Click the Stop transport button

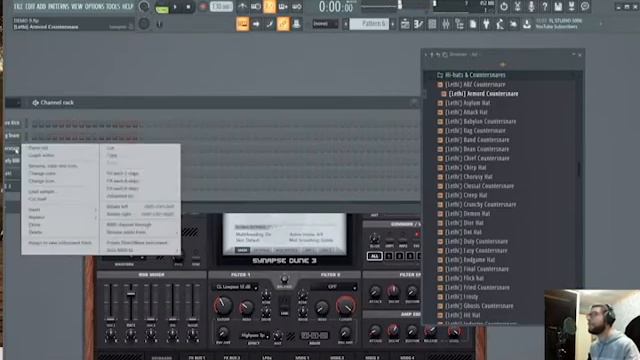pyautogui.click(x=188, y=7)
